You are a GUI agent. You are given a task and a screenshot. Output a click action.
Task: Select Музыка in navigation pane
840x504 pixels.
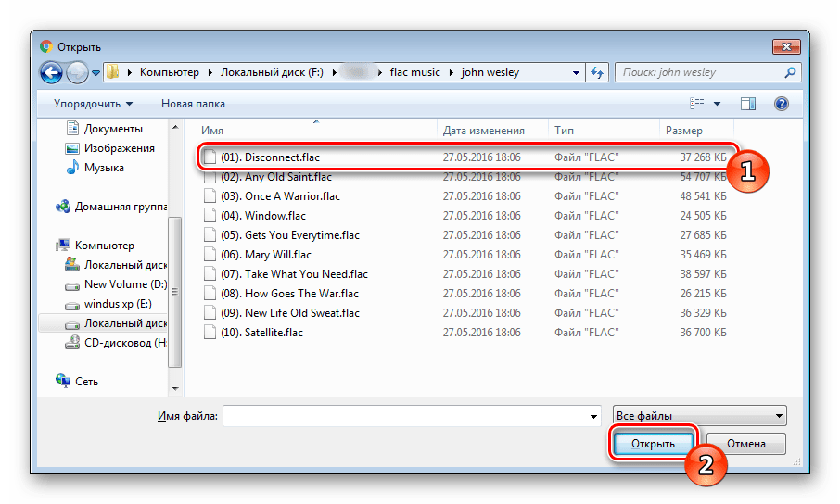(x=95, y=168)
